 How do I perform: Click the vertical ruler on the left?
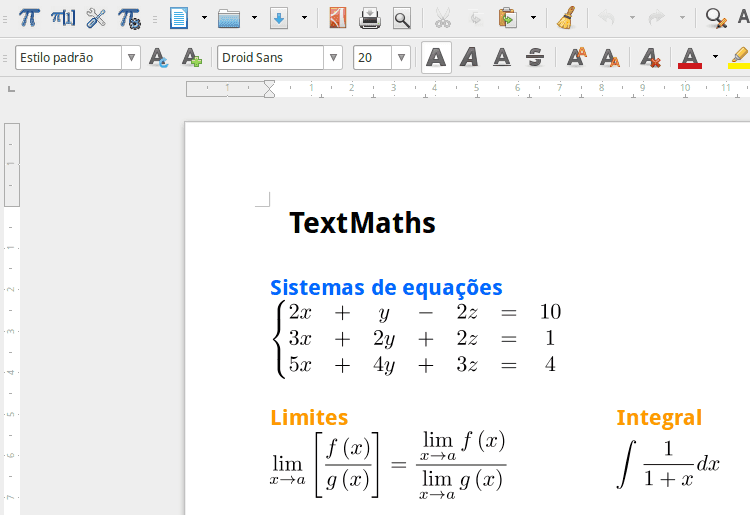(11, 318)
